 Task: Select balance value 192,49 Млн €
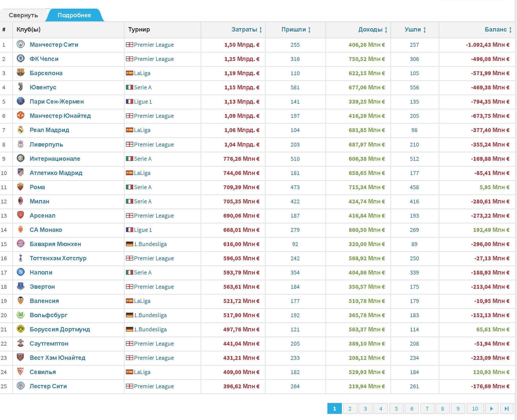491,230
